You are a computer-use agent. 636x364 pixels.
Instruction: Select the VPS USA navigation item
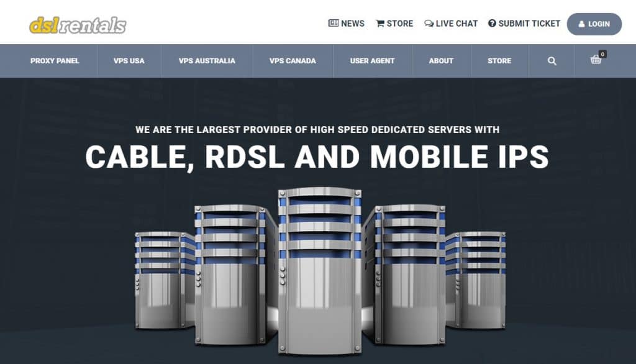pyautogui.click(x=127, y=61)
